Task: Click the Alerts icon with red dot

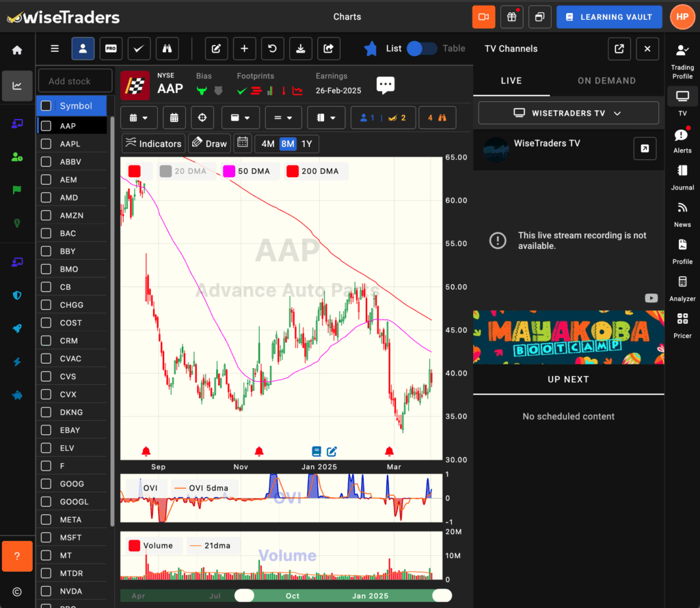Action: pos(682,140)
